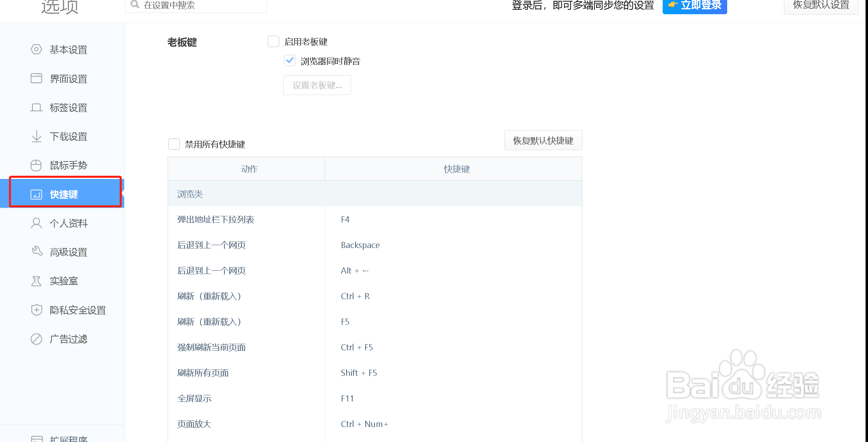Image resolution: width=868 pixels, height=442 pixels.
Task: Open the 快捷键 shortcuts menu item
Action: [64, 194]
